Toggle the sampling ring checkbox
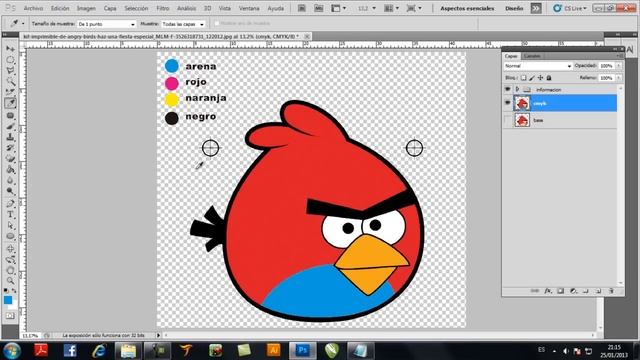This screenshot has width=640, height=360. click(x=217, y=24)
